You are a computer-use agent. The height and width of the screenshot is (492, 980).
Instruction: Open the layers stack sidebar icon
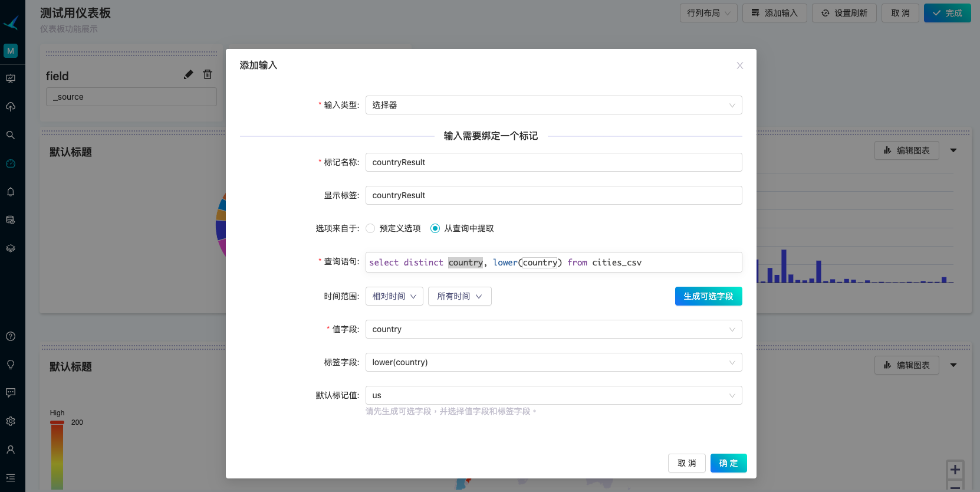11,248
